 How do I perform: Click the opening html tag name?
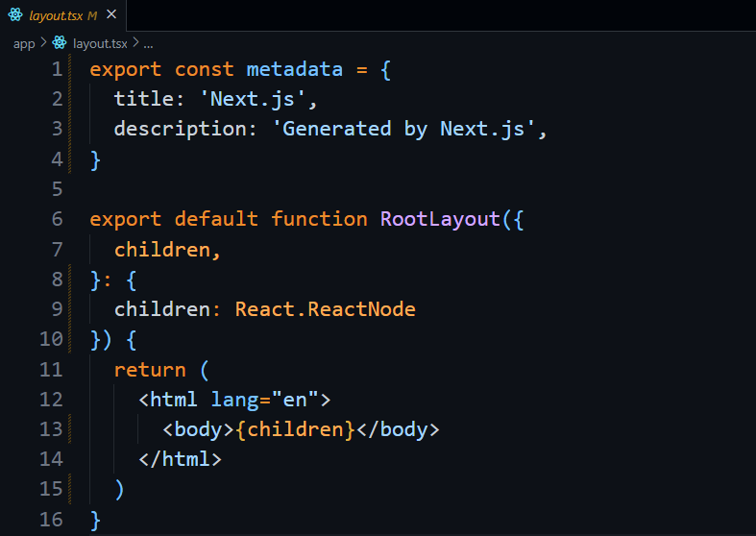(174, 400)
